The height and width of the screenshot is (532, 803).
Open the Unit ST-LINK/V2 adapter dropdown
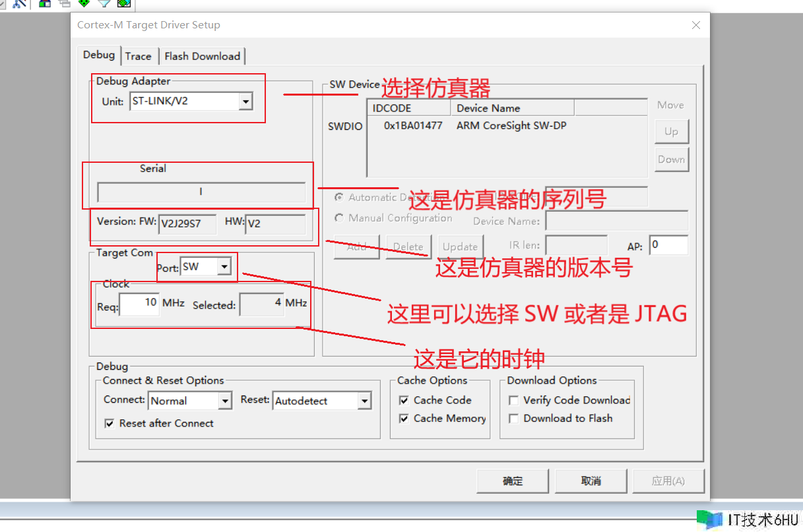(x=245, y=102)
